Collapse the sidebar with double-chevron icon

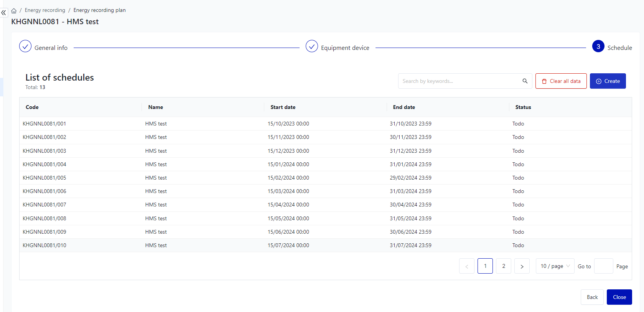[x=4, y=13]
